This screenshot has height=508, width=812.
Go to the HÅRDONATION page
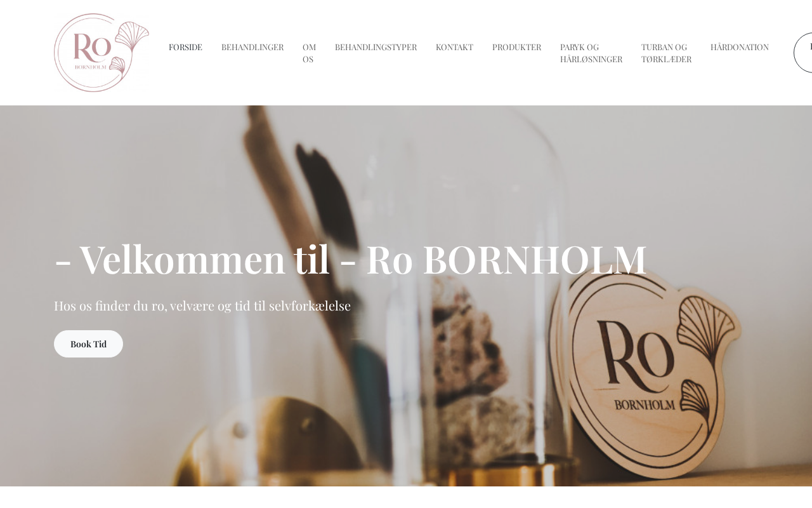pyautogui.click(x=740, y=47)
